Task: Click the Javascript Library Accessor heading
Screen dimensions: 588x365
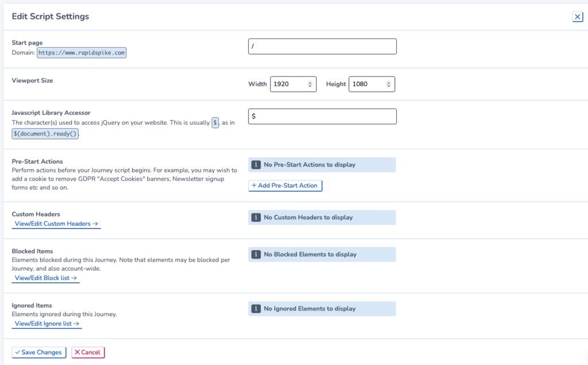Action: click(x=51, y=113)
